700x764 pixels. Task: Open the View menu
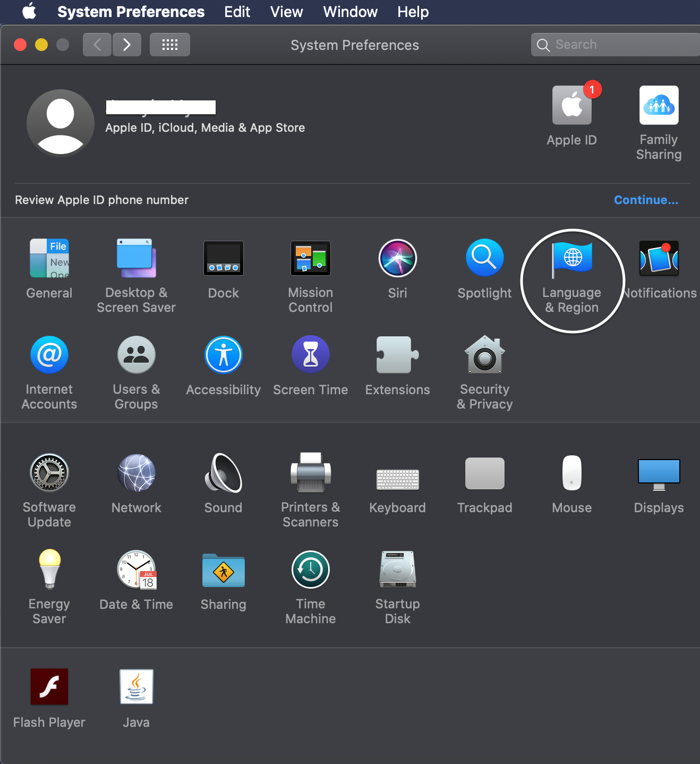[x=286, y=12]
